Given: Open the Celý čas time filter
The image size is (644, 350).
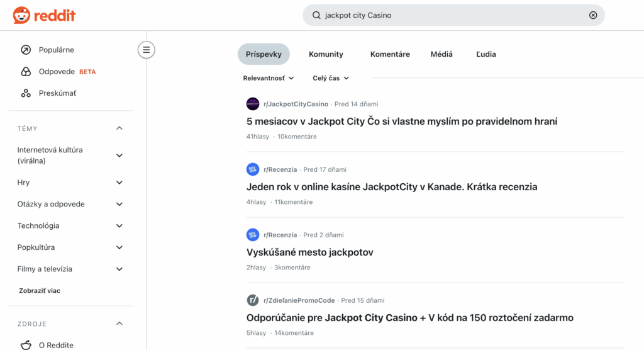Looking at the screenshot, I should (x=331, y=78).
